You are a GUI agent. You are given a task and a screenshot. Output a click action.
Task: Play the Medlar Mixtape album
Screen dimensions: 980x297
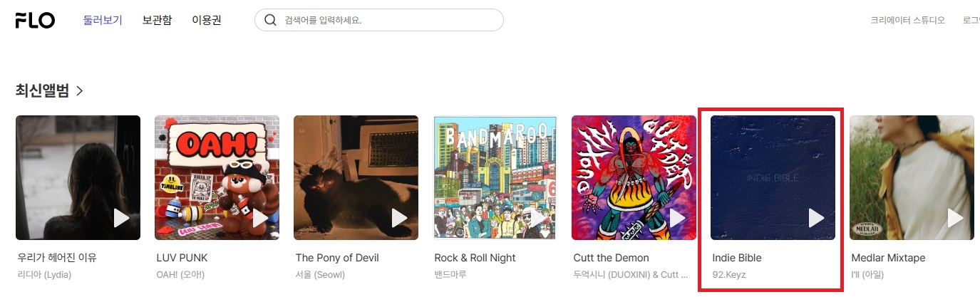click(956, 218)
